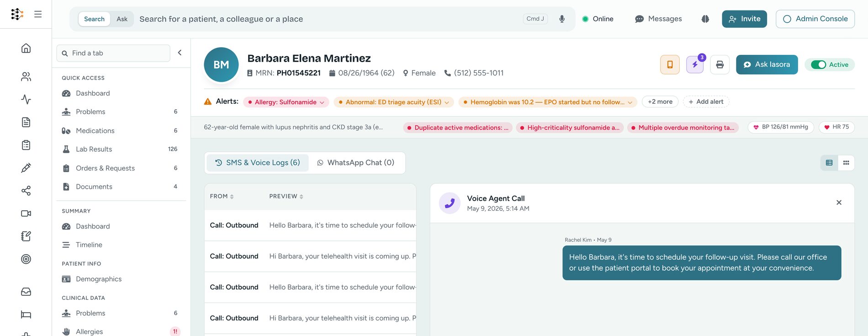Open Messages

click(x=658, y=19)
